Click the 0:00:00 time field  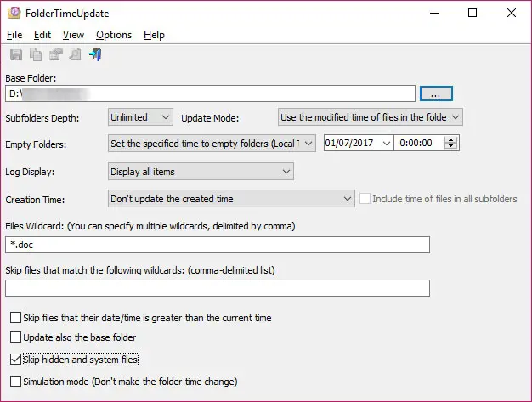pos(419,143)
